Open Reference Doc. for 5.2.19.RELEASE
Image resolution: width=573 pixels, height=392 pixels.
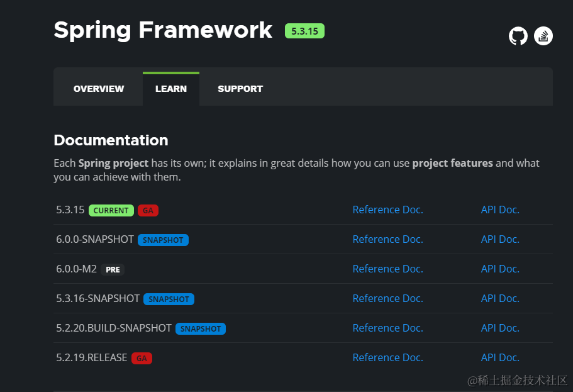pos(387,357)
